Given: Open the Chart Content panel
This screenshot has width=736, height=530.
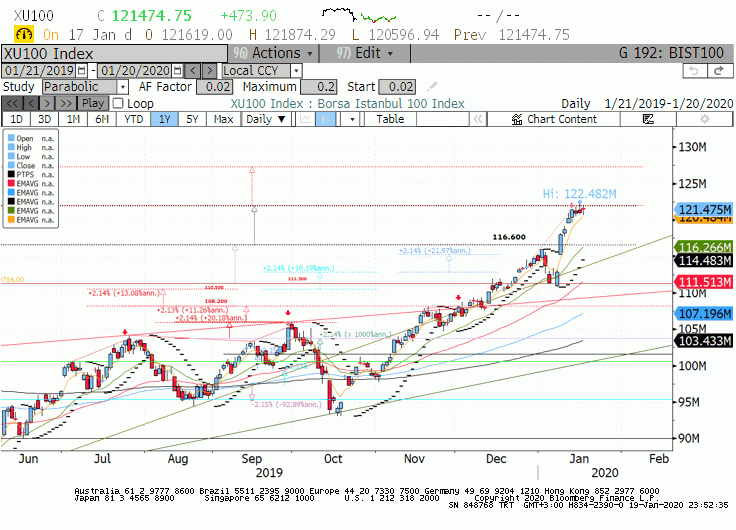Looking at the screenshot, I should (x=554, y=119).
